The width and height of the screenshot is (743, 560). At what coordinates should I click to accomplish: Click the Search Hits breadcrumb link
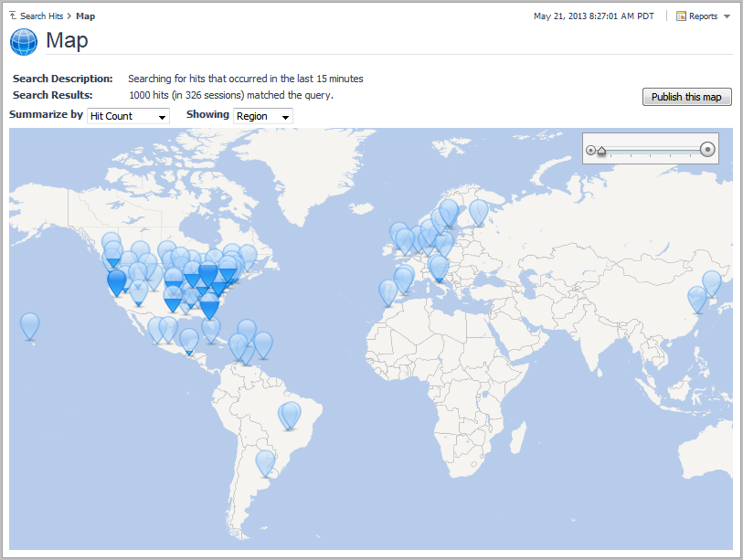click(x=41, y=16)
